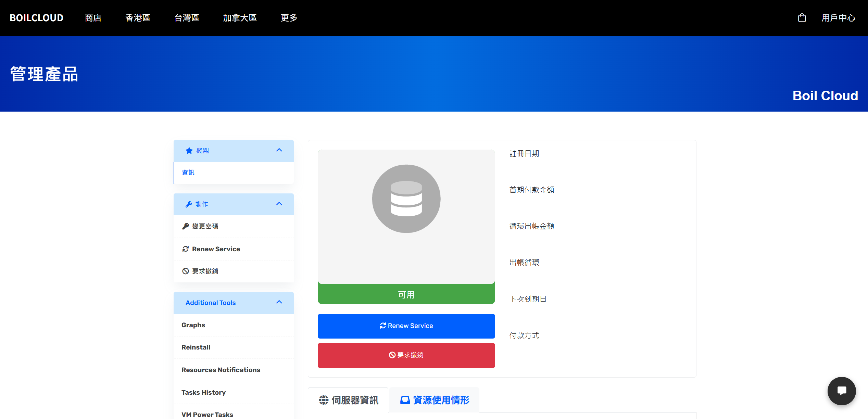Select the 資訊 sidebar item
Viewport: 868px width, 419px height.
234,173
